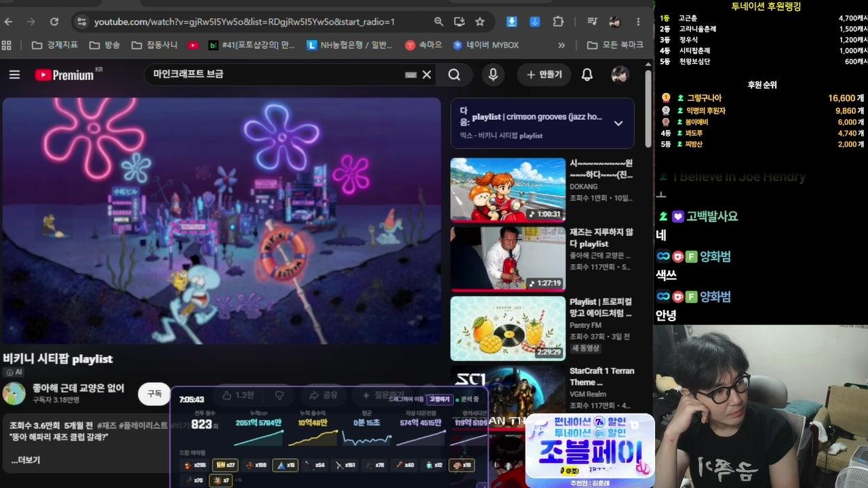
Task: Select the x295 drop item in overlay
Action: pyautogui.click(x=195, y=465)
